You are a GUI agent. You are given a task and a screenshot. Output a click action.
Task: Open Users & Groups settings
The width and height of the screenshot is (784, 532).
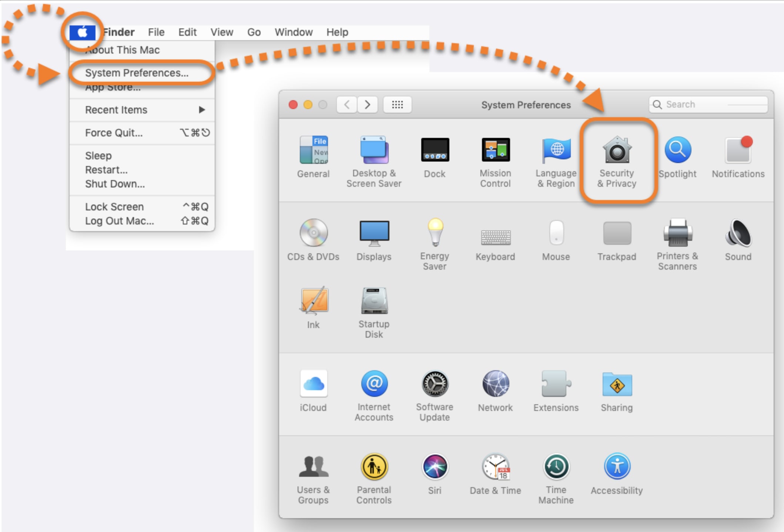click(313, 467)
